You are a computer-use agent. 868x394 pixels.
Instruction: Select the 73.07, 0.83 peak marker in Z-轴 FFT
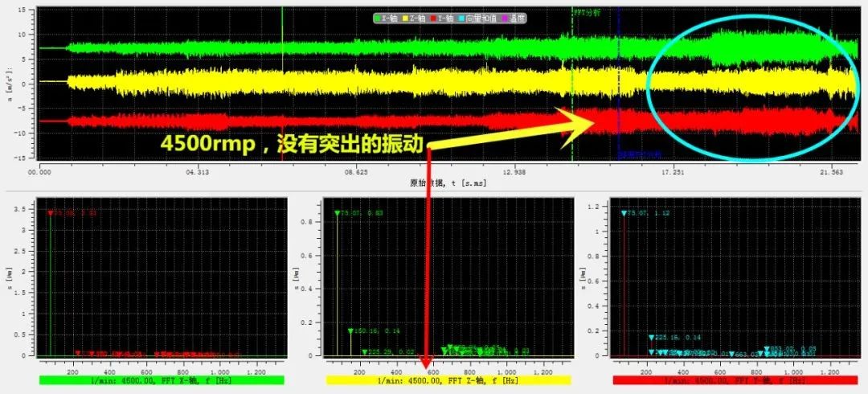(x=338, y=213)
